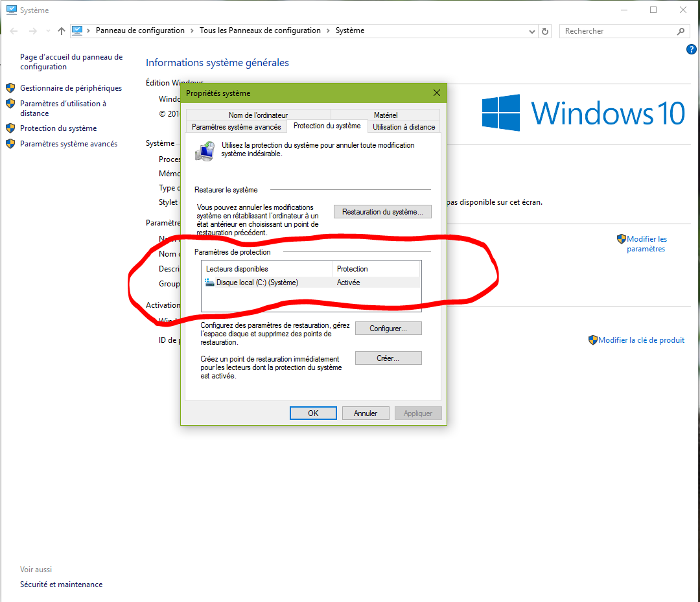The image size is (700, 602).
Task: Click Windows 10 logo
Action: [583, 113]
